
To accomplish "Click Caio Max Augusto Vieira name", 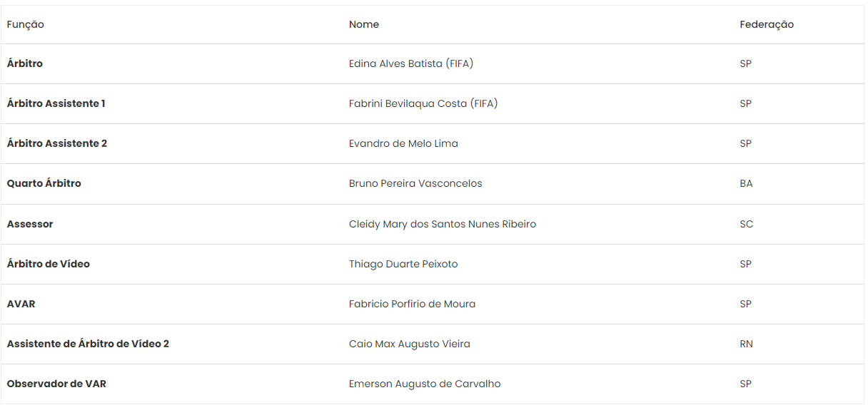I will (x=410, y=344).
